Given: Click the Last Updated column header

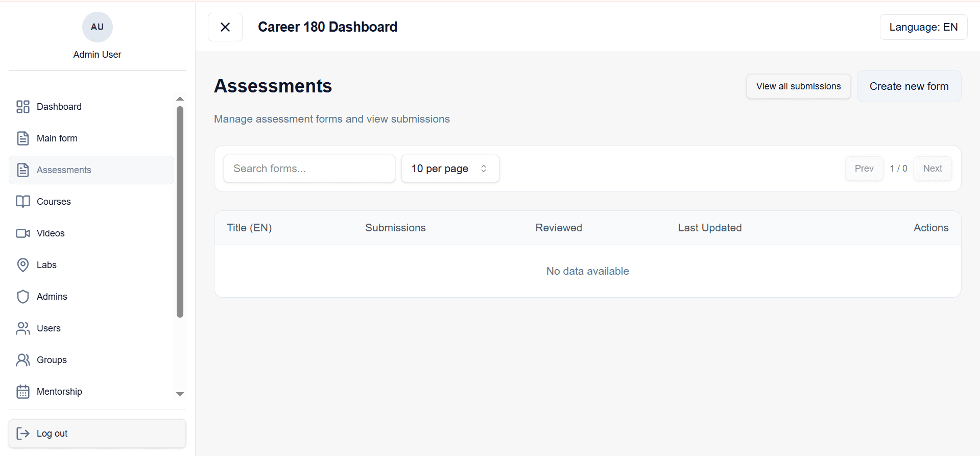Looking at the screenshot, I should 710,228.
